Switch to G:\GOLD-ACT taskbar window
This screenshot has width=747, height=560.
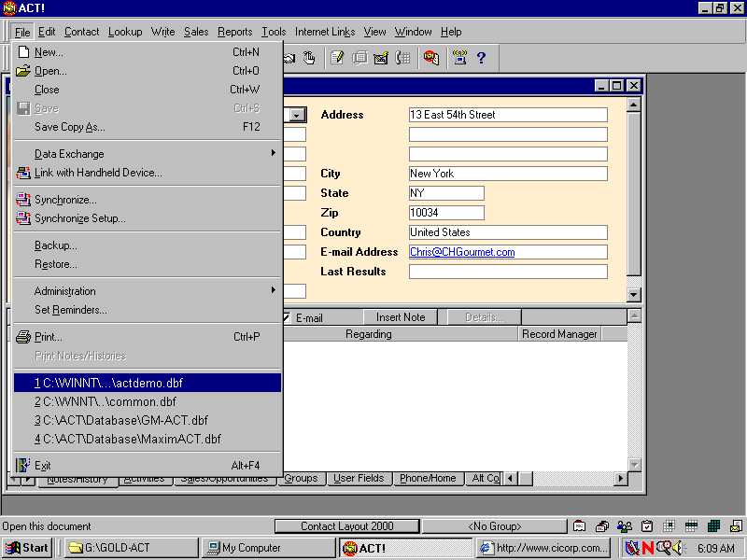[132, 548]
